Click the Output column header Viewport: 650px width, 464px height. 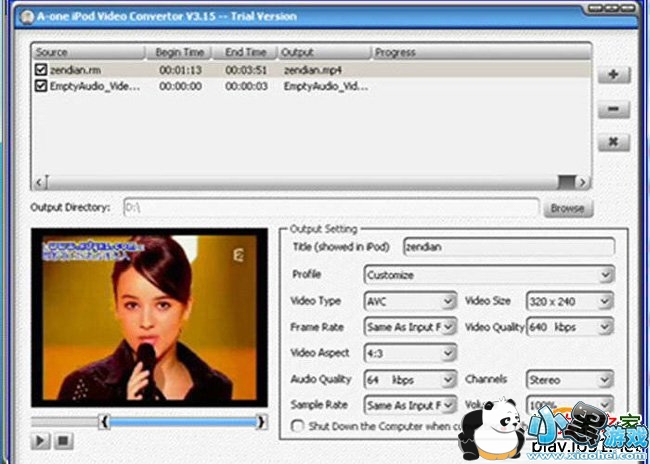pyautogui.click(x=324, y=52)
